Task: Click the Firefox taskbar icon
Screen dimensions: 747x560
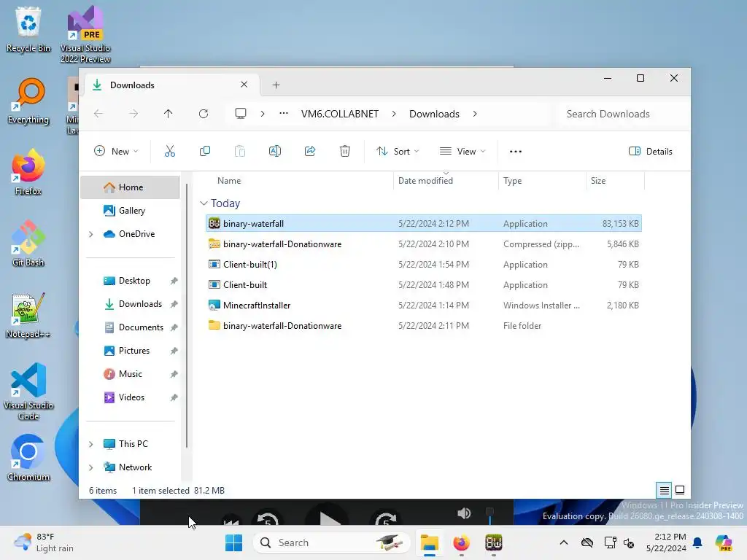Action: coord(461,542)
